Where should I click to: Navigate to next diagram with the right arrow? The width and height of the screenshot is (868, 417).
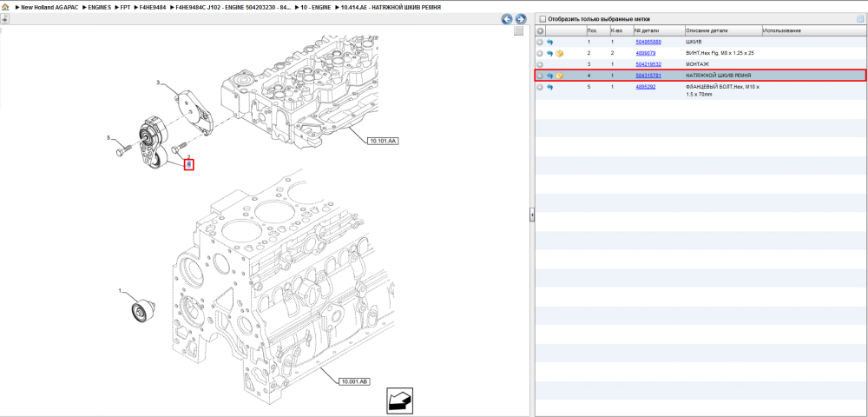tap(520, 19)
